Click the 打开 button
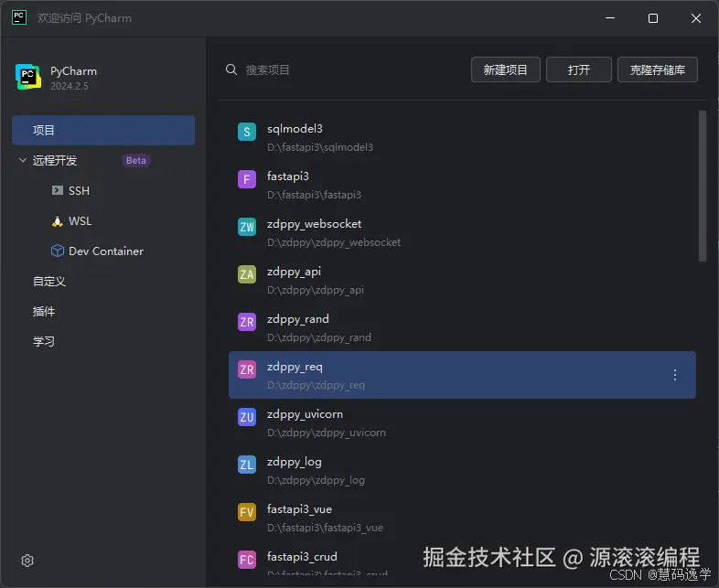Viewport: 719px width, 588px height. tap(579, 69)
